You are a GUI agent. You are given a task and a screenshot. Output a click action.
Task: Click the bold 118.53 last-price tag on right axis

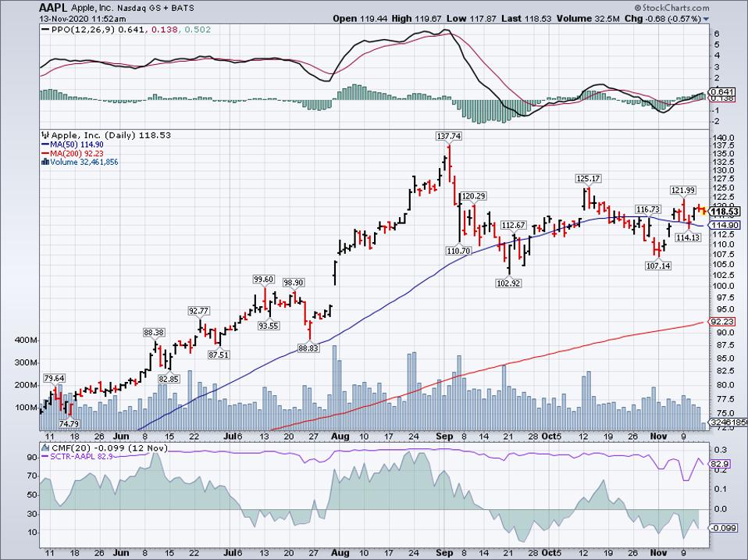[725, 212]
